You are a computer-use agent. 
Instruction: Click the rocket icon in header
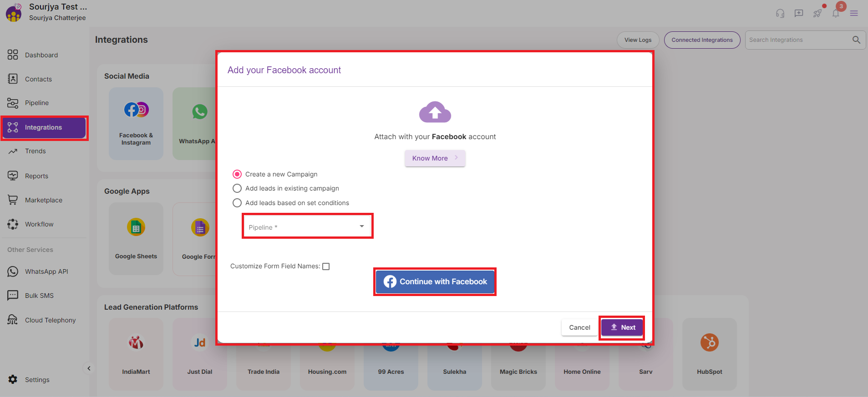coord(817,13)
